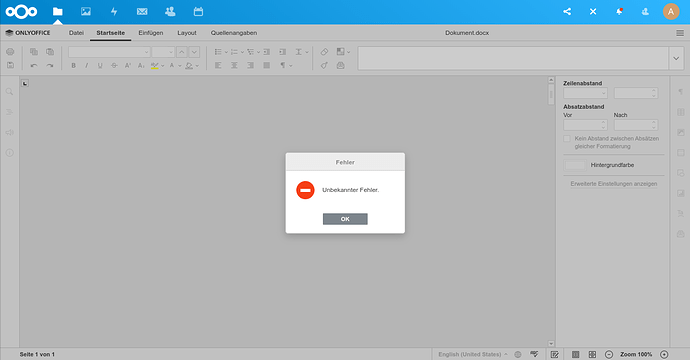Open the font color picker arrow

180,66
